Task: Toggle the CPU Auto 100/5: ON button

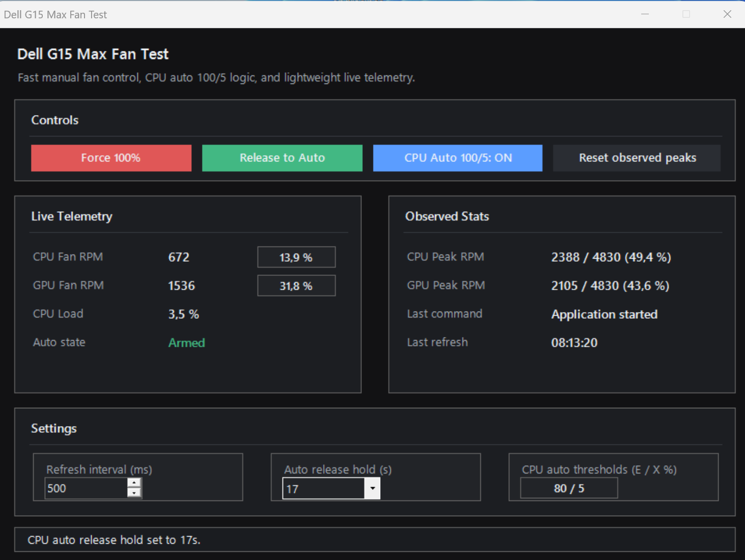Action: [457, 158]
